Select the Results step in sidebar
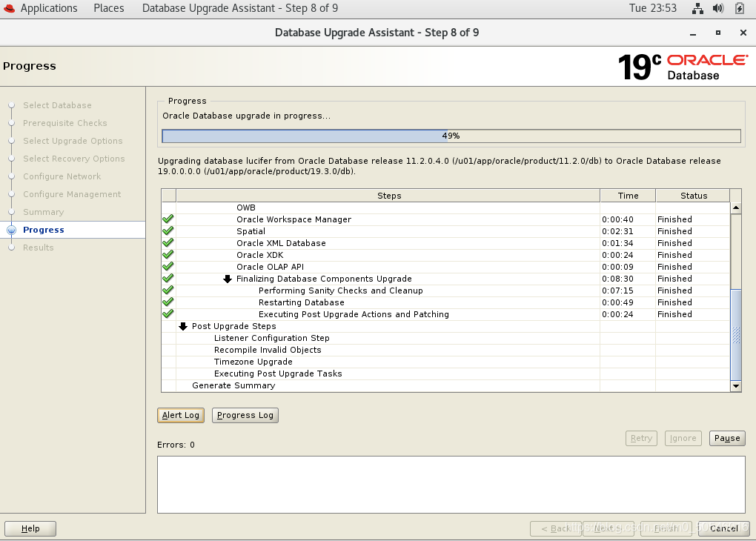 [x=38, y=248]
